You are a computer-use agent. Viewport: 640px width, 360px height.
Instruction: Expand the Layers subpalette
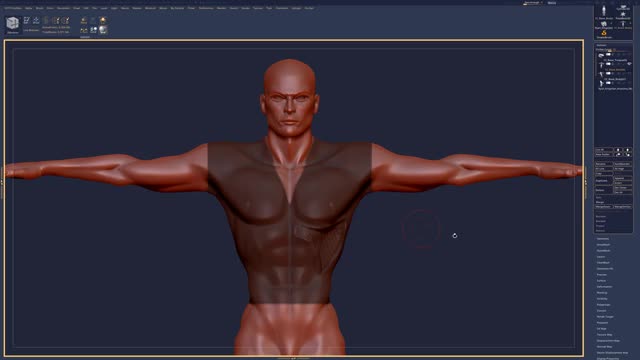click(x=601, y=257)
